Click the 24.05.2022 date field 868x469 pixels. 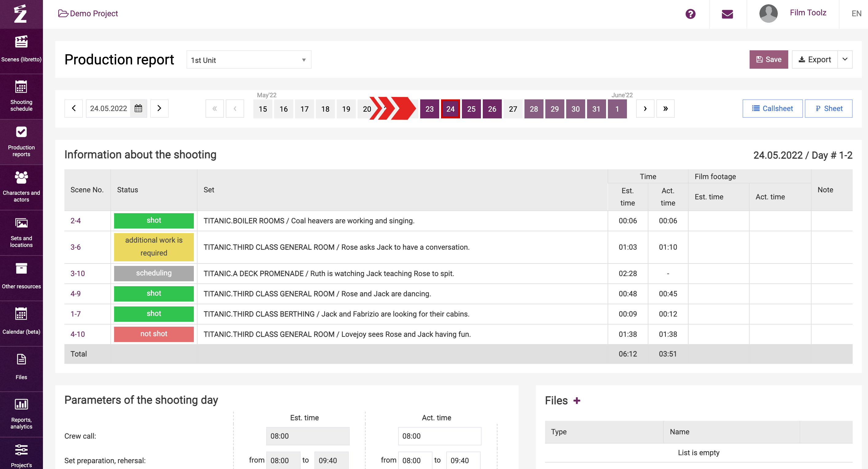click(109, 109)
